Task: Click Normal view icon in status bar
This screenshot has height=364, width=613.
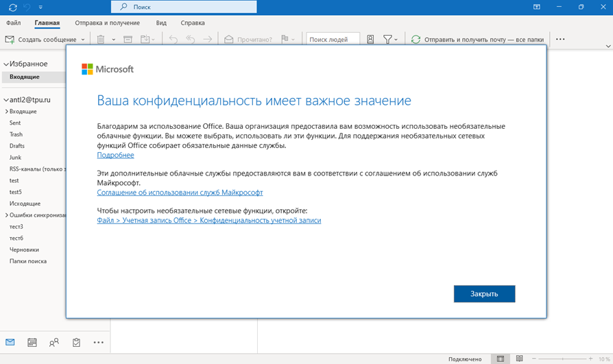Action: pyautogui.click(x=501, y=359)
